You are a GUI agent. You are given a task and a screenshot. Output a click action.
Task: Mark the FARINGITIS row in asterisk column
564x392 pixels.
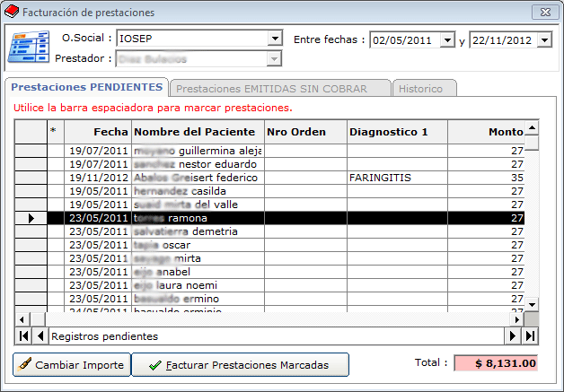[x=55, y=178]
